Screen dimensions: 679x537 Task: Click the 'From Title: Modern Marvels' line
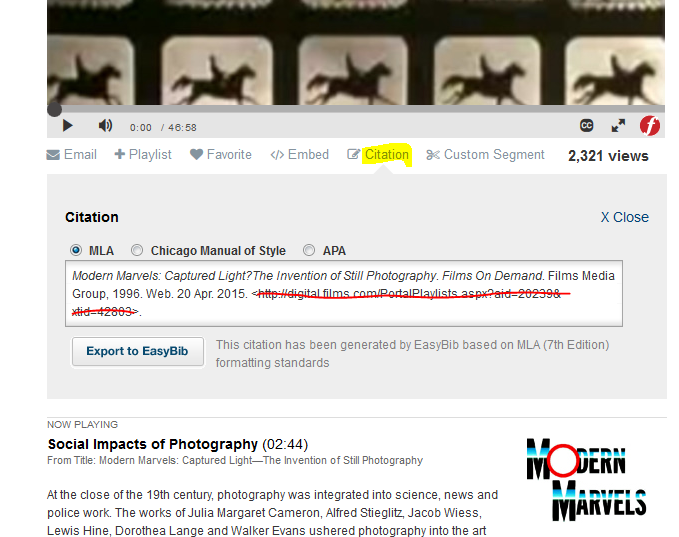[235, 460]
